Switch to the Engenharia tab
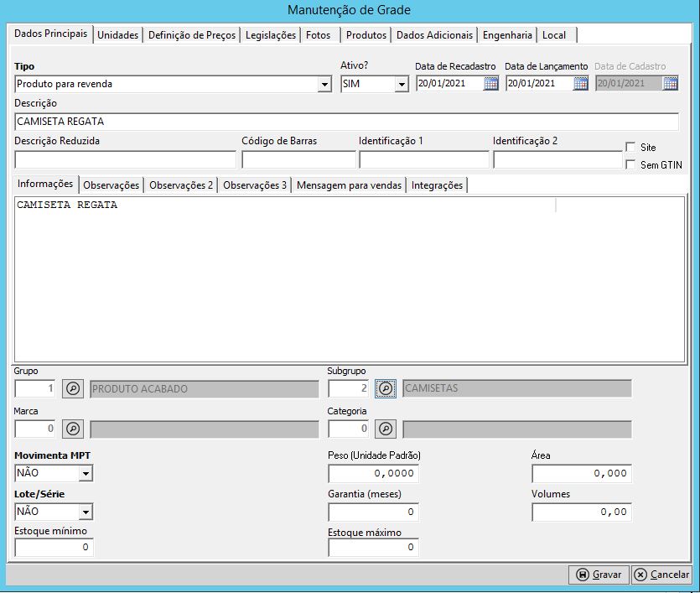The width and height of the screenshot is (700, 593). pos(507,35)
